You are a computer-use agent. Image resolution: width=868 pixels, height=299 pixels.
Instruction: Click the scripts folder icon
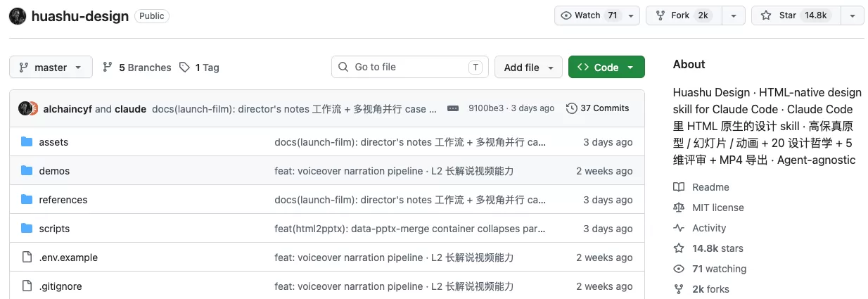[x=27, y=229]
